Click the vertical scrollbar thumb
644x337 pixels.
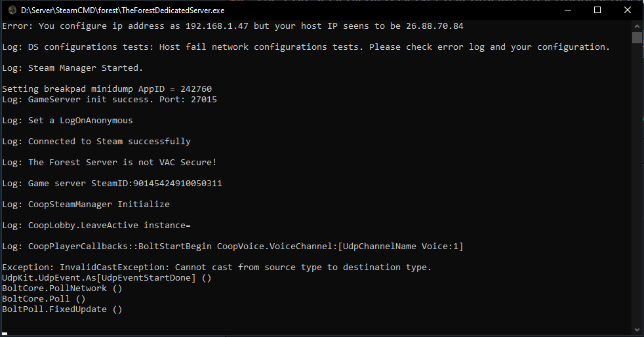pos(637,38)
